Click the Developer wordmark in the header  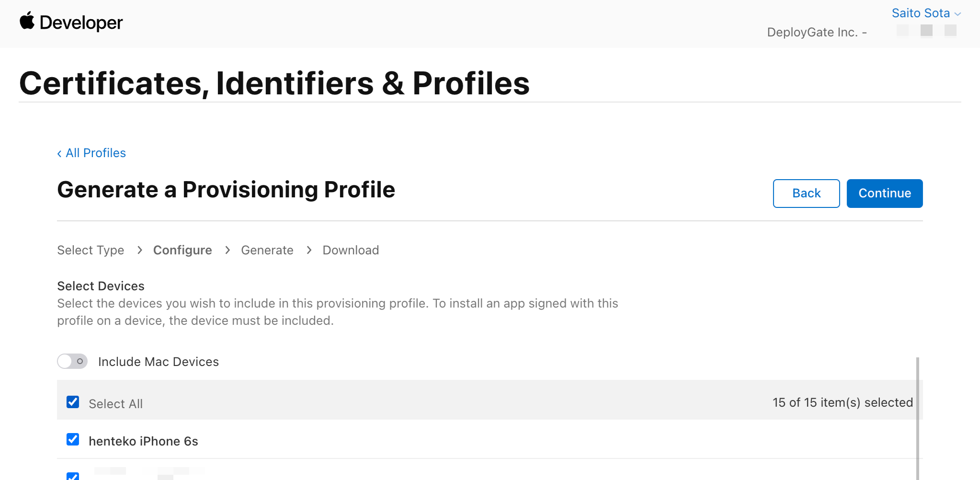click(x=81, y=22)
